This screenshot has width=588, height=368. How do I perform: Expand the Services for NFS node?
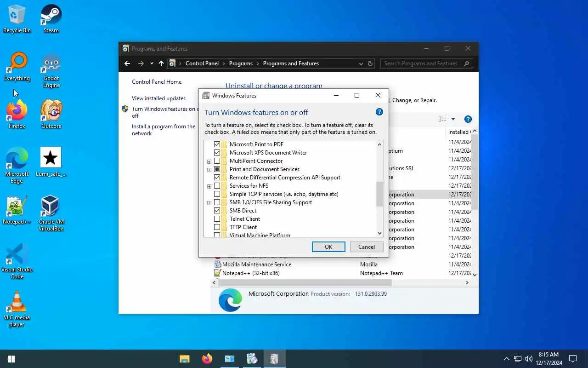click(x=209, y=186)
